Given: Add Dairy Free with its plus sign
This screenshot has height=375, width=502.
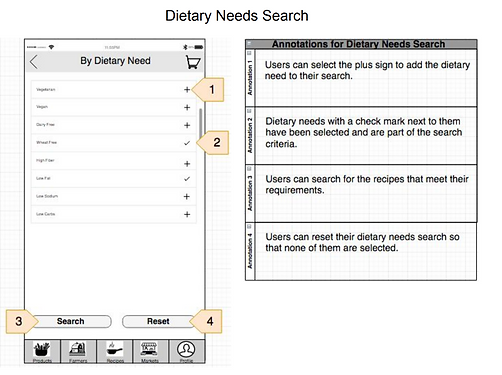Looking at the screenshot, I should 187,125.
